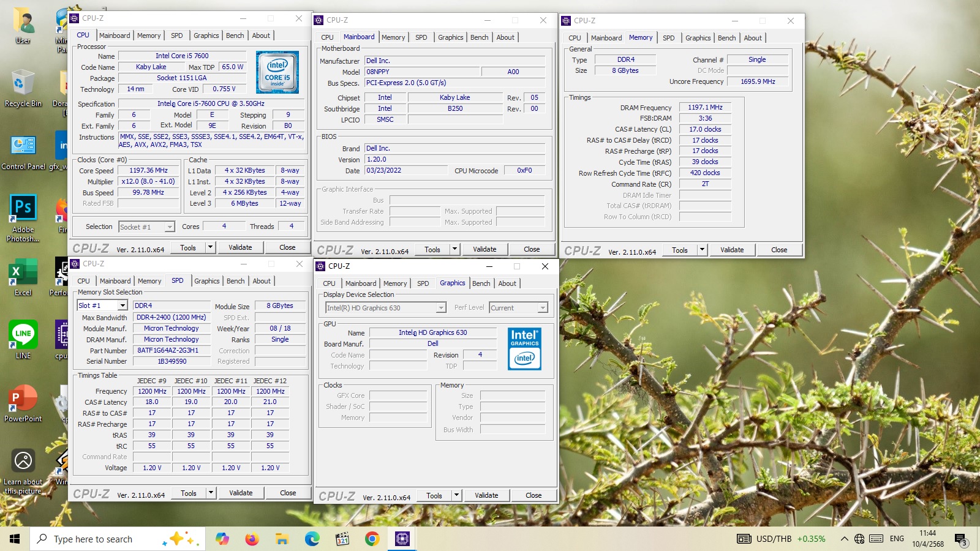The image size is (980, 551).
Task: Click the sparkle search highlights icon
Action: (x=182, y=539)
